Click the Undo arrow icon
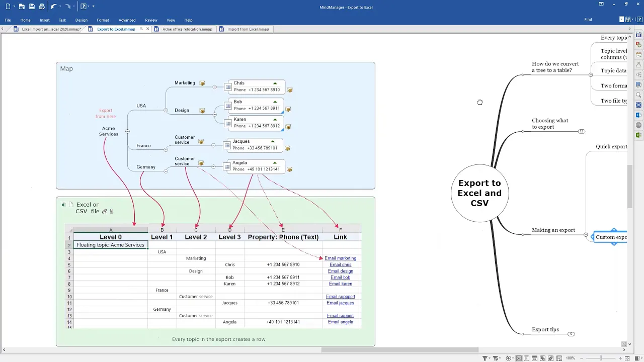Screen dimensions: 644x362 point(54,6)
